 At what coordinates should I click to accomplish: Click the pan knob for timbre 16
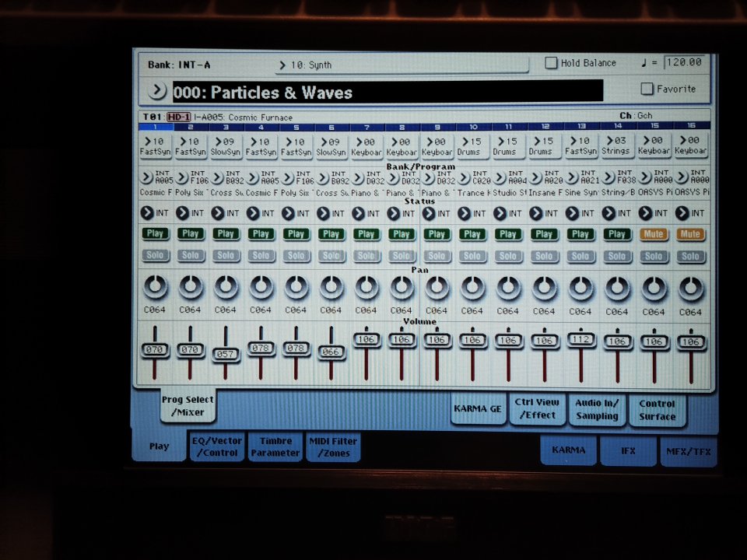690,289
